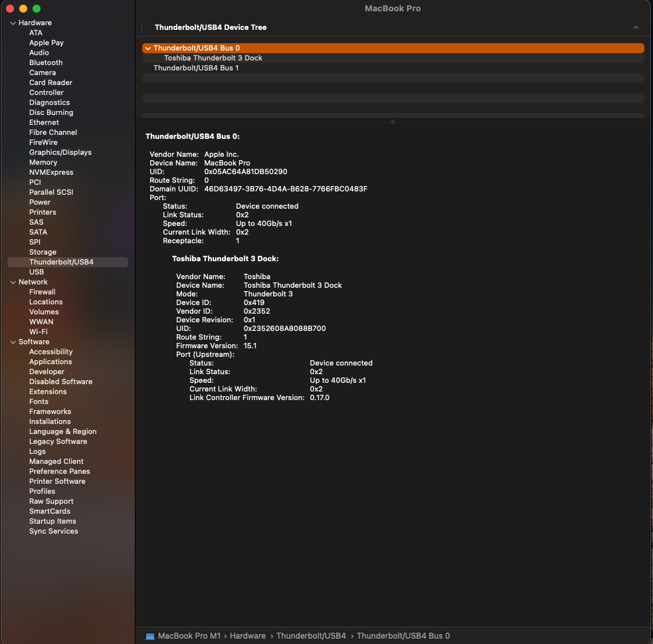This screenshot has width=653, height=644.
Task: Select Fibre Channel in sidebar
Action: [x=53, y=132]
